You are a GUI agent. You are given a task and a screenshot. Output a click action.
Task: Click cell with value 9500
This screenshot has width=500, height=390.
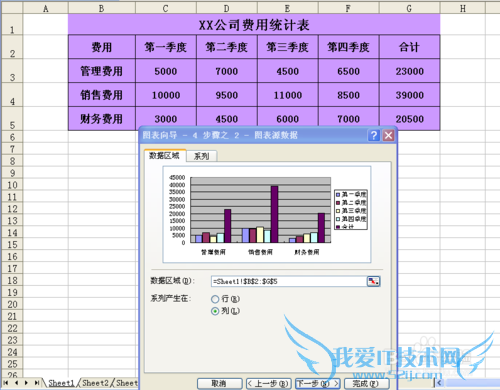pyautogui.click(x=227, y=95)
